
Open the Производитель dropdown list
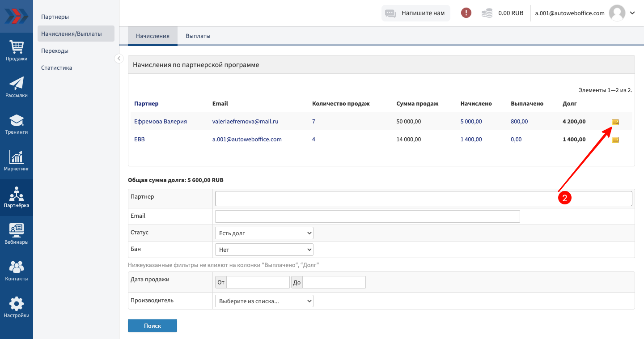(264, 301)
